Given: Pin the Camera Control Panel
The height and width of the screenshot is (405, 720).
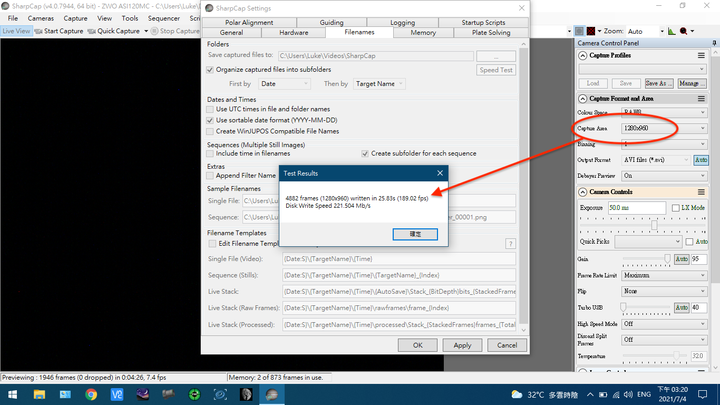Looking at the screenshot, I should pos(714,43).
